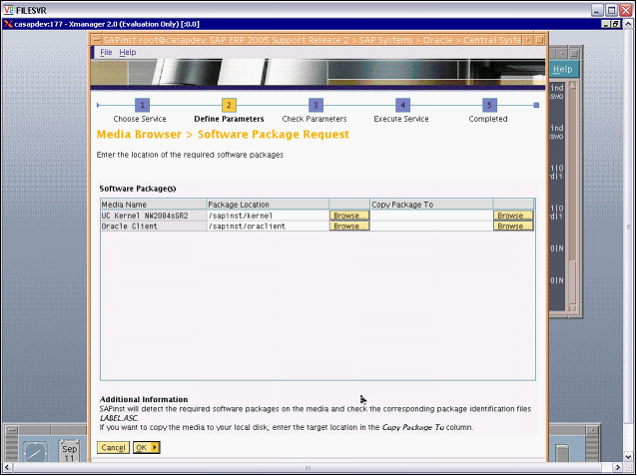Click the /sapinst/kernel package location field
Viewport: 637px width, 476px height.
coord(267,215)
